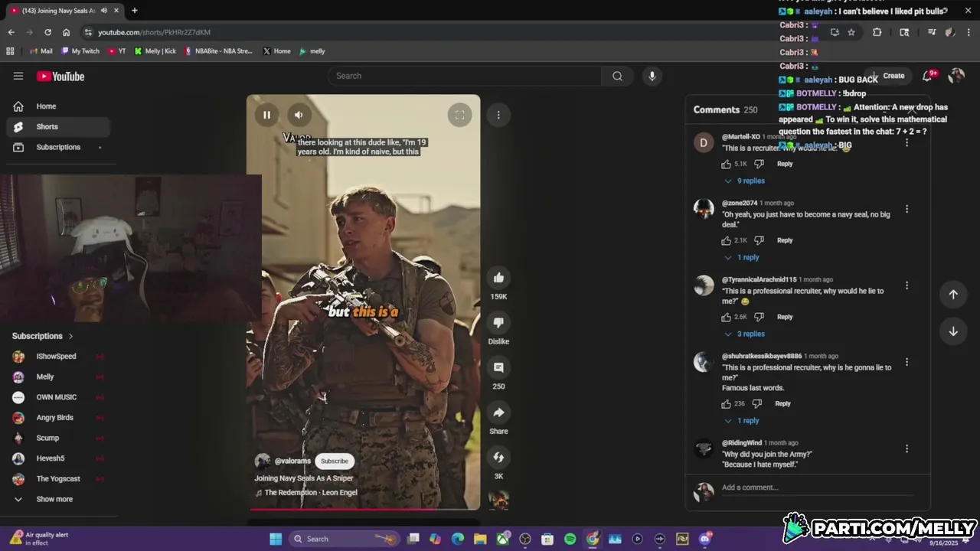Pause the Short video
This screenshot has height=551, width=980.
[266, 115]
